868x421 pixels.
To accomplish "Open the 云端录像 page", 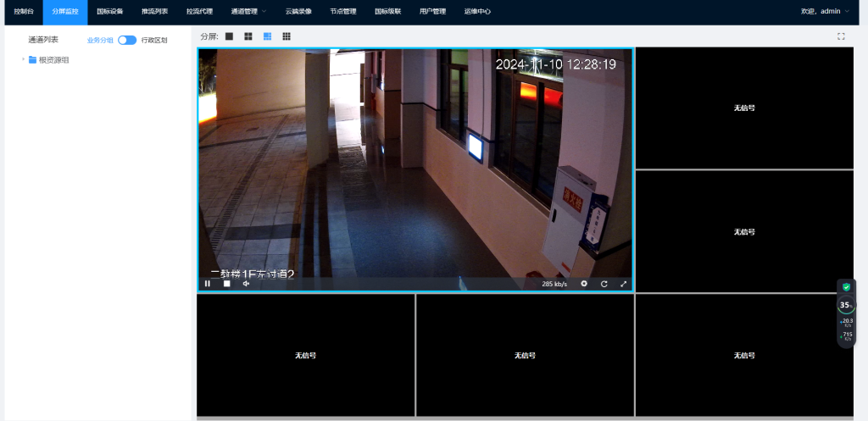I will point(298,12).
